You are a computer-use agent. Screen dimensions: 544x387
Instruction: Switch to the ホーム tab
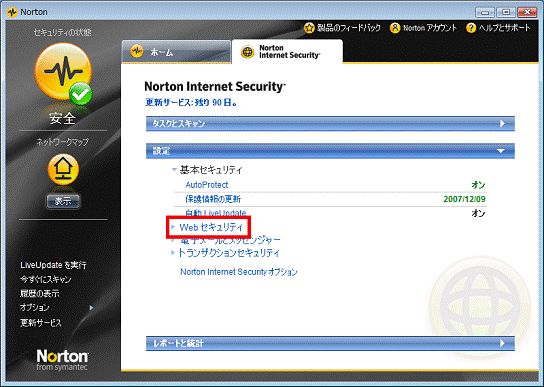(176, 52)
